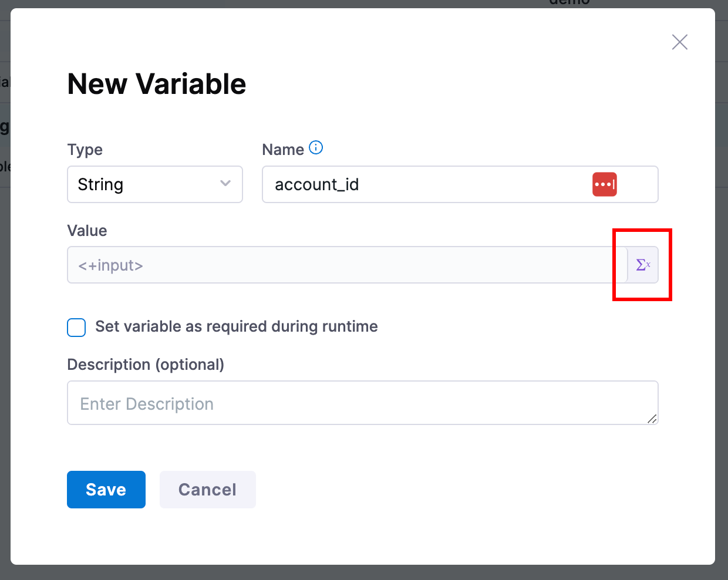Open the Type dropdown showing String
The image size is (728, 580).
coord(155,184)
